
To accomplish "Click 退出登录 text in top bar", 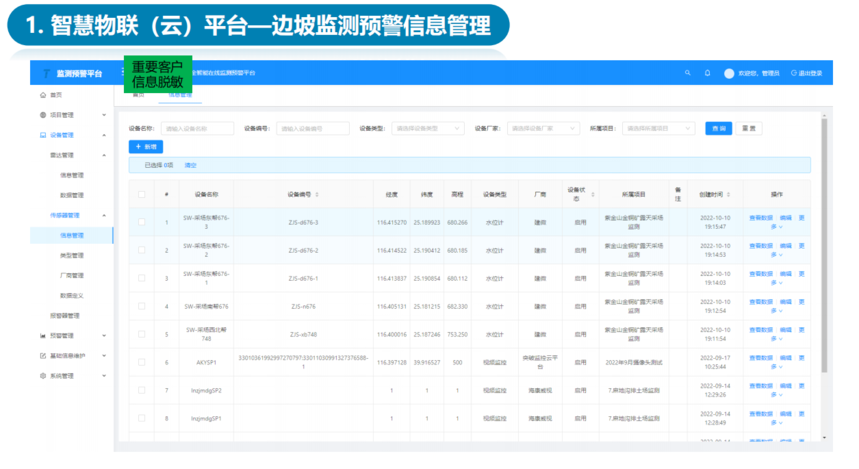I will pos(810,73).
